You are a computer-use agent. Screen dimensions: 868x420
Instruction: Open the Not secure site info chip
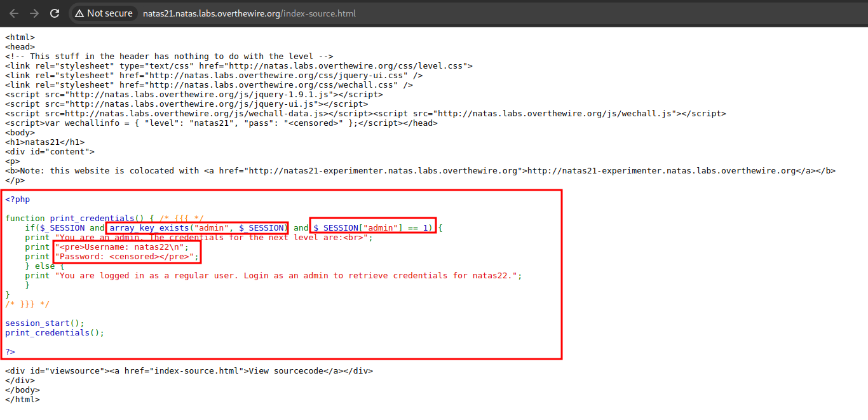coord(104,13)
